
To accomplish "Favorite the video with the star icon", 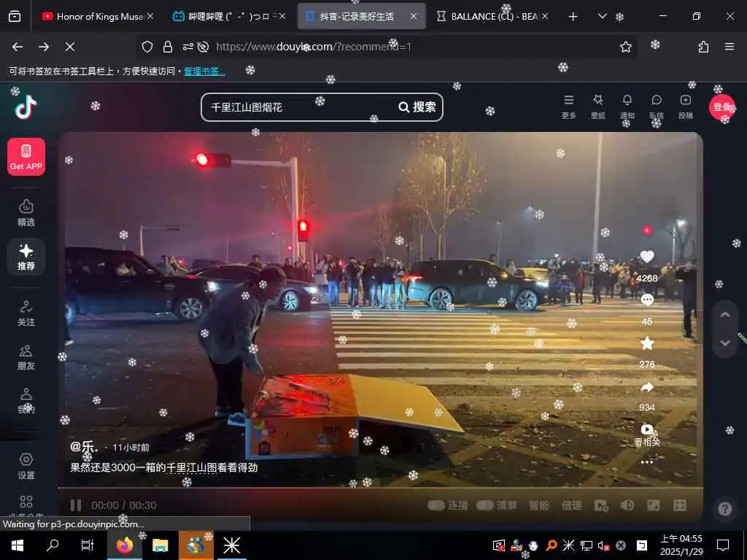I will [x=647, y=343].
